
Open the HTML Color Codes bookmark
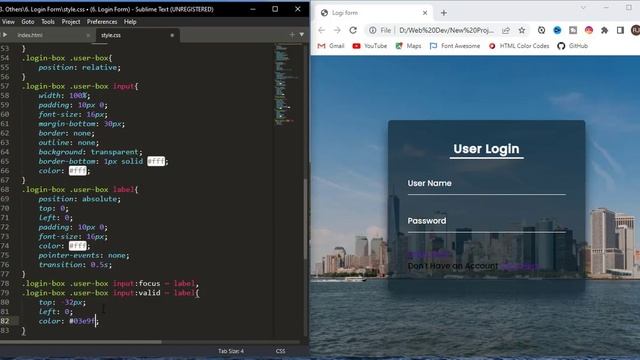[519, 46]
